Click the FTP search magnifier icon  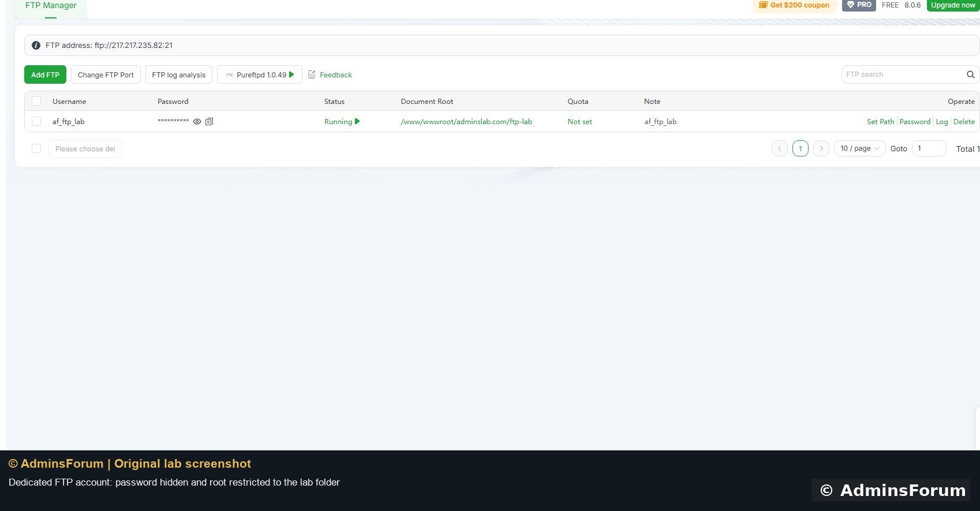[971, 74]
